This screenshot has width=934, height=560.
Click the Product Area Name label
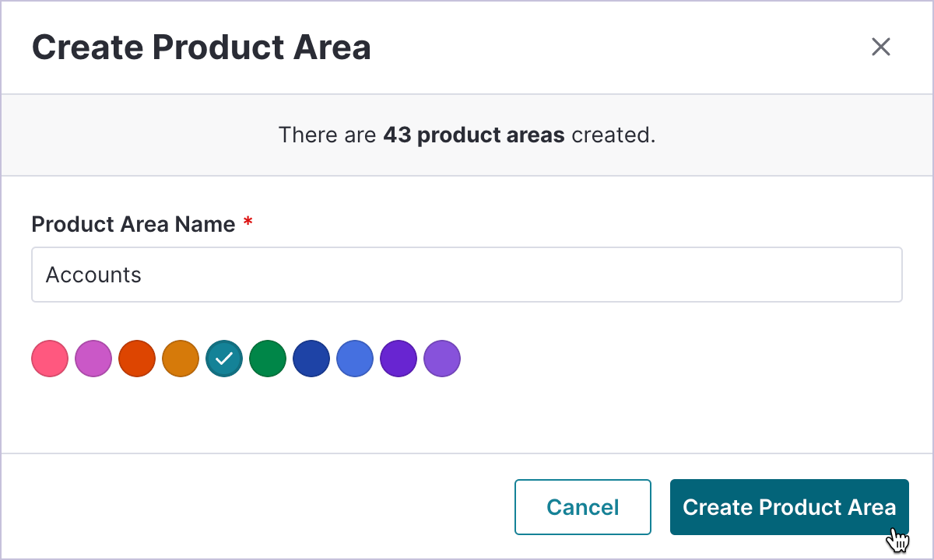pyautogui.click(x=132, y=224)
